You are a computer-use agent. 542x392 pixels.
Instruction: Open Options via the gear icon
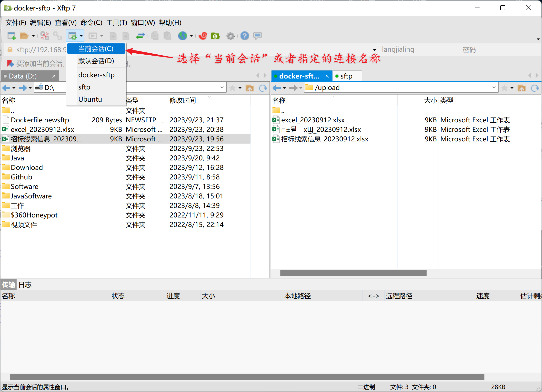230,36
